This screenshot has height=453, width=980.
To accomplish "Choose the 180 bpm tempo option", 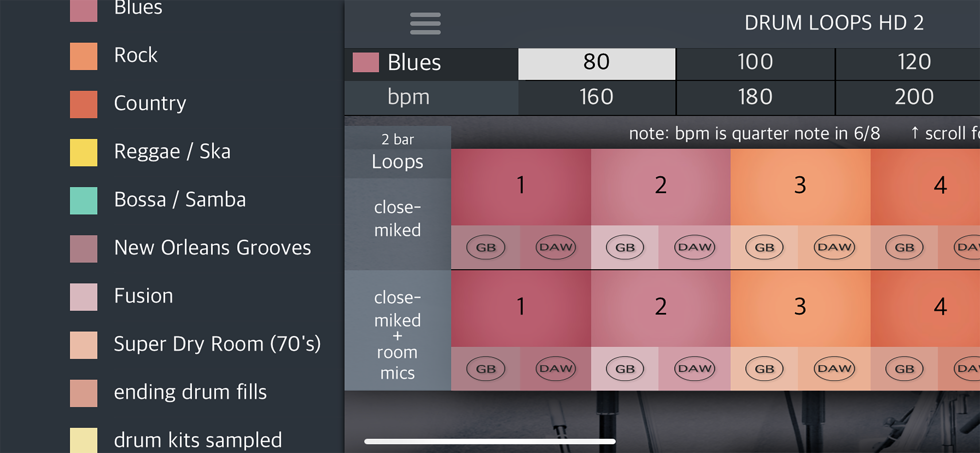I will click(x=755, y=97).
